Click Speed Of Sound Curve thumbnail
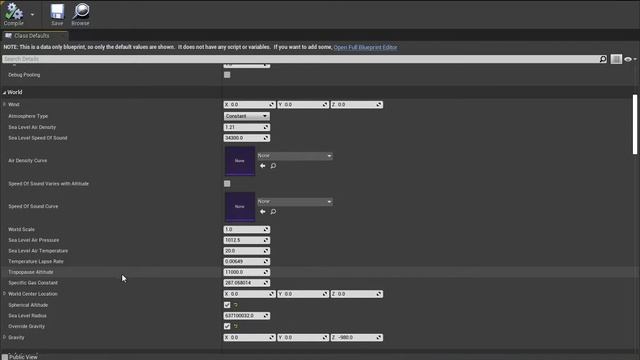The height and width of the screenshot is (360, 640). pyautogui.click(x=240, y=207)
